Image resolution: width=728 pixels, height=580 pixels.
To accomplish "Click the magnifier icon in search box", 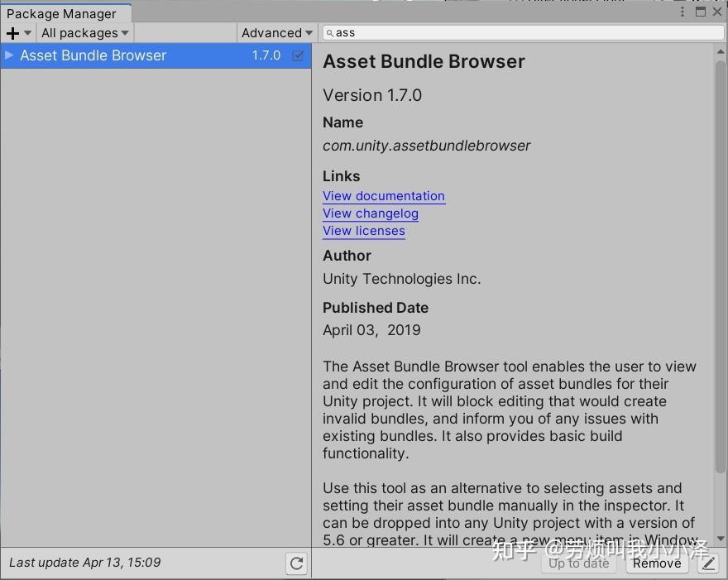I will point(329,33).
